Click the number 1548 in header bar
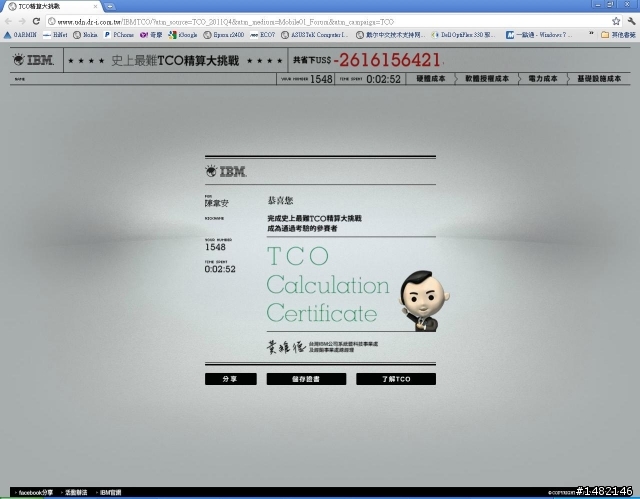This screenshot has height=499, width=640. pos(321,79)
